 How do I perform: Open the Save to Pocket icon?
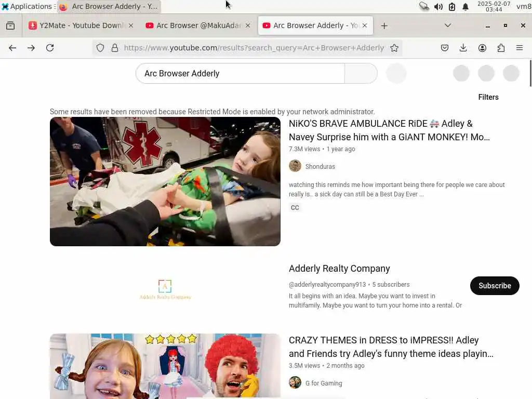pyautogui.click(x=445, y=48)
